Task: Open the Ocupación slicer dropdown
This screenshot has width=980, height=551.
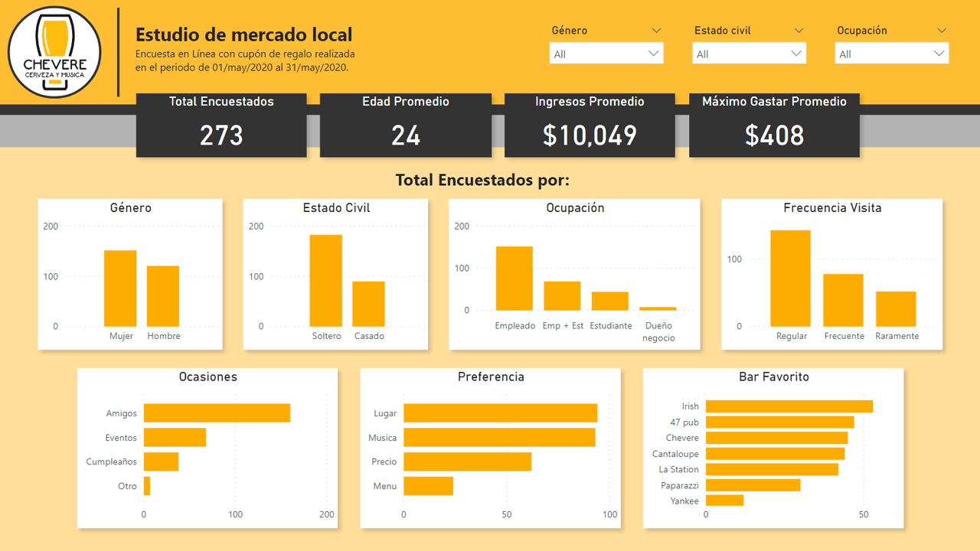Action: pyautogui.click(x=939, y=53)
